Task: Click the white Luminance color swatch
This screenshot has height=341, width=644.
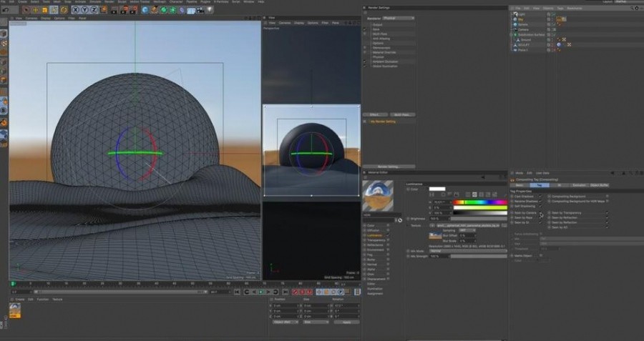Action: click(x=437, y=189)
